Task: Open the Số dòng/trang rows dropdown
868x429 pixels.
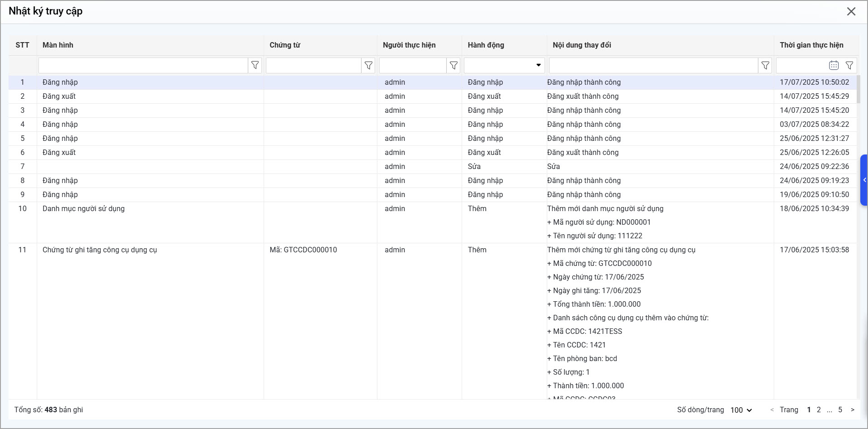Action: point(741,410)
